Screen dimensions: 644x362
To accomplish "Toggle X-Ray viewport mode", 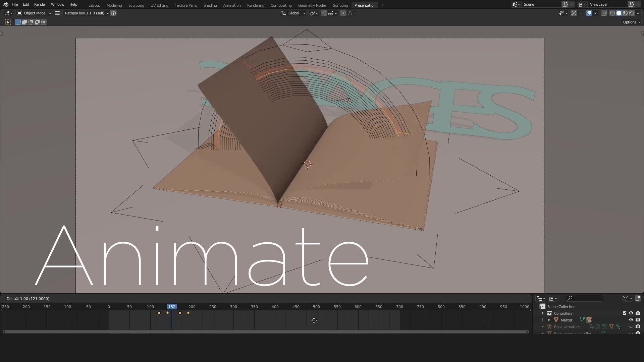I will pyautogui.click(x=604, y=13).
